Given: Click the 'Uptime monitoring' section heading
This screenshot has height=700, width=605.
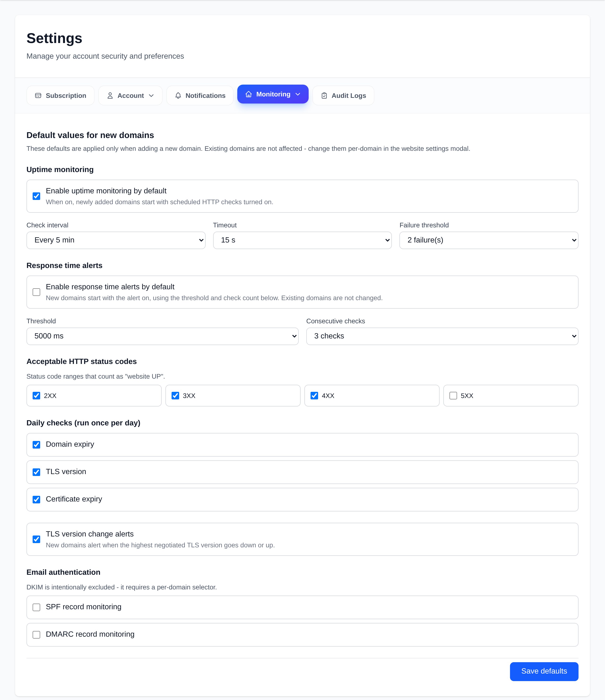Looking at the screenshot, I should coord(60,170).
